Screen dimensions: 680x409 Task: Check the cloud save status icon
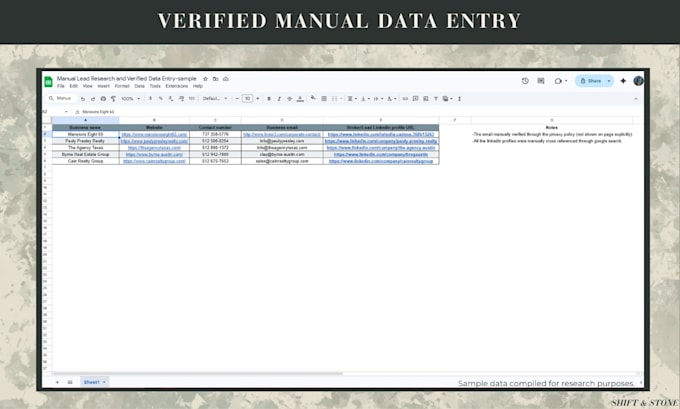(226, 79)
